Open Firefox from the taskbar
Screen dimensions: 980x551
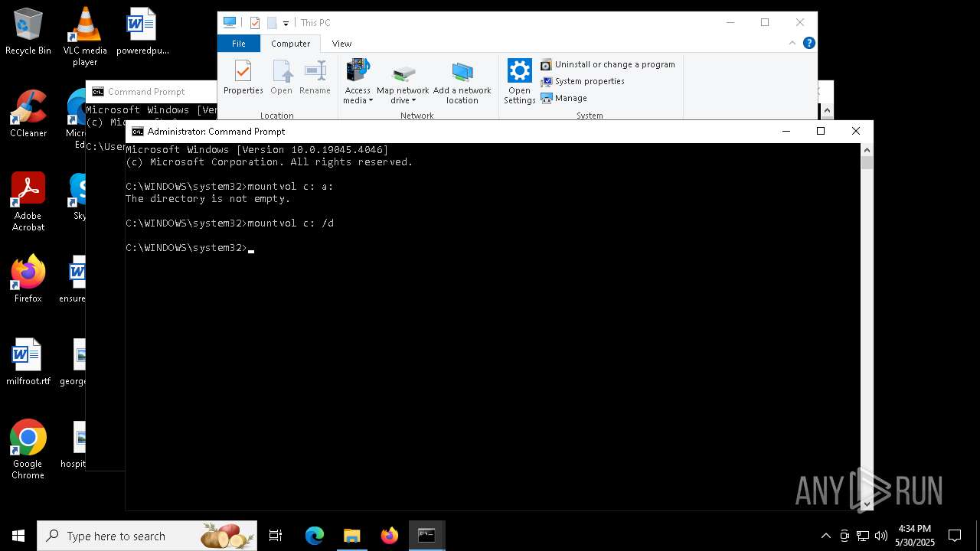tap(390, 536)
